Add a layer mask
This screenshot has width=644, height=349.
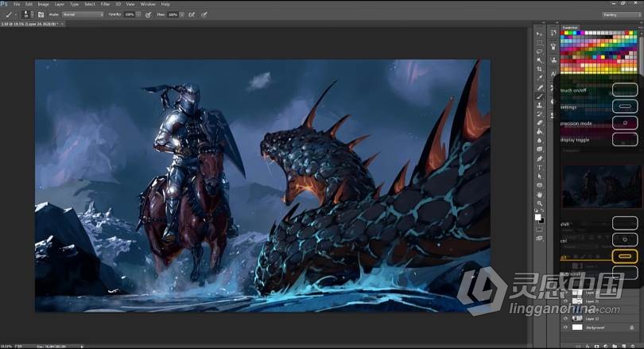[597, 346]
